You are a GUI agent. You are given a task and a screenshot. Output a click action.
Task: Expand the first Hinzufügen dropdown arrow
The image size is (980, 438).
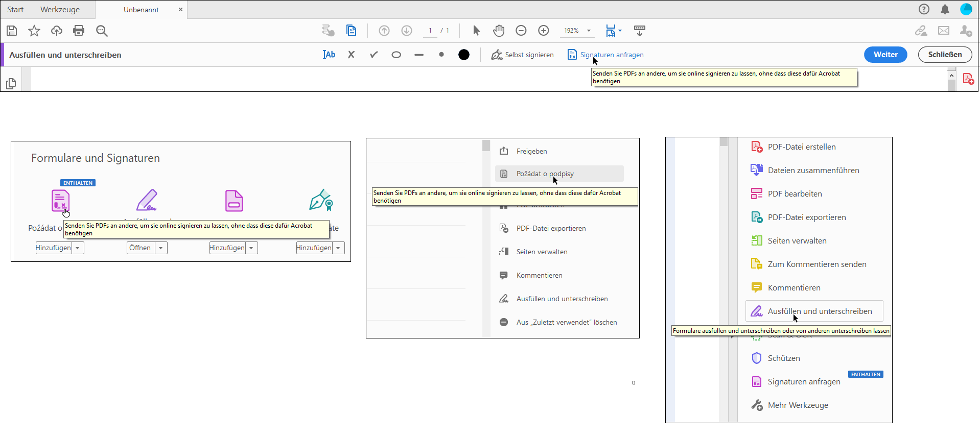coord(78,248)
